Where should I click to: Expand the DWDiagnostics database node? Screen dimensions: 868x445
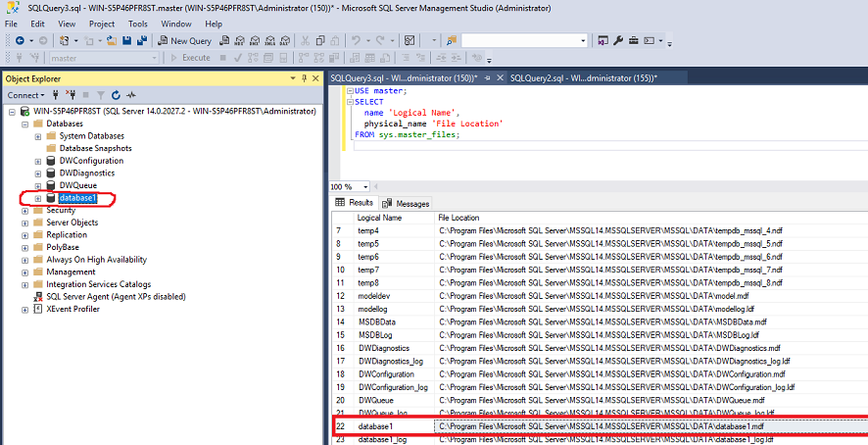tap(37, 173)
